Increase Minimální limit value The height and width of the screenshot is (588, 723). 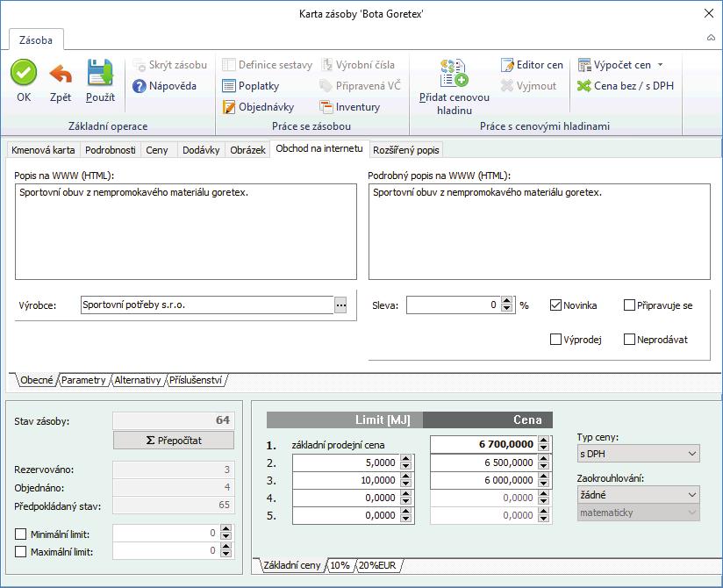tap(225, 529)
